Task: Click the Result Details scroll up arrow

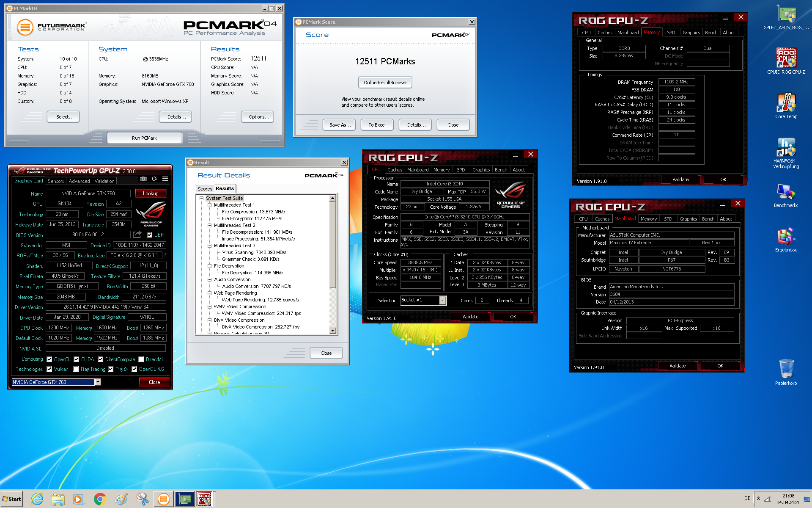Action: pyautogui.click(x=333, y=198)
